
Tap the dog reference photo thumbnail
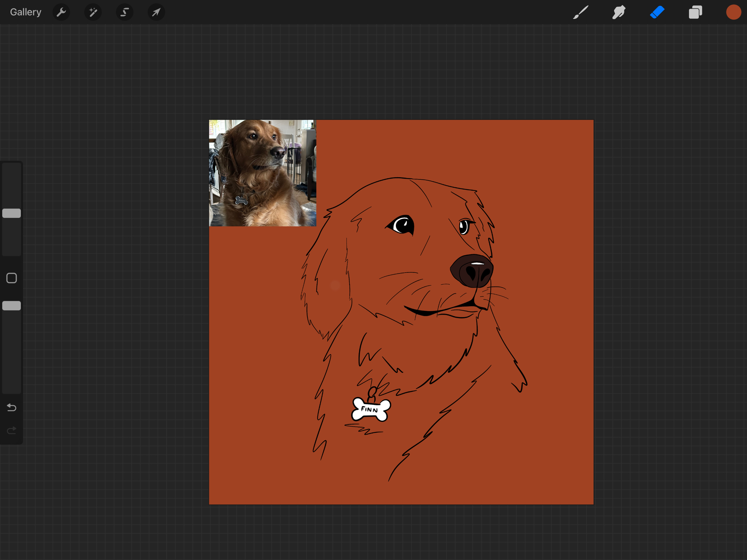coord(262,173)
